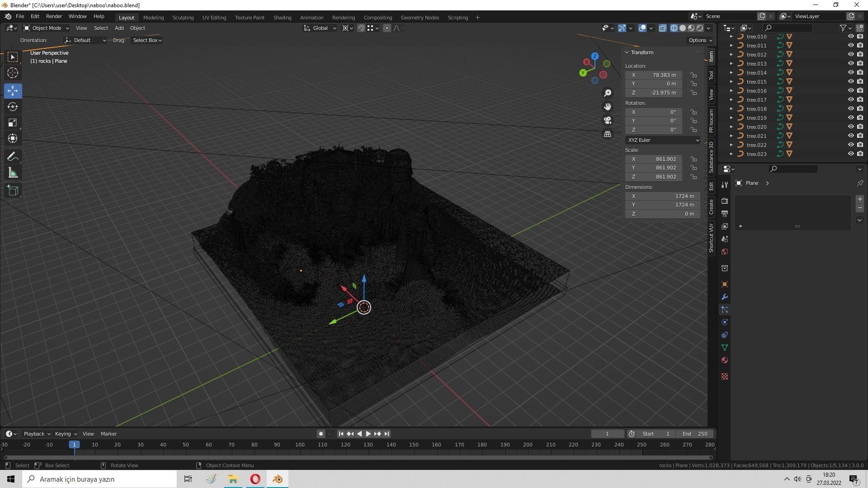This screenshot has height=488, width=868.
Task: Activate the Annotate pencil tool
Action: (x=13, y=157)
